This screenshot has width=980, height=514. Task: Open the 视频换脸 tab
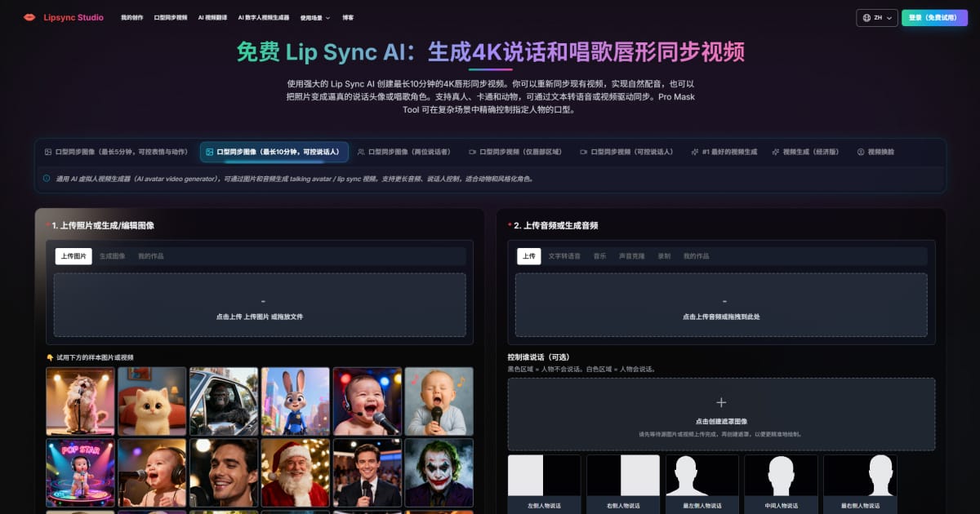pos(875,152)
